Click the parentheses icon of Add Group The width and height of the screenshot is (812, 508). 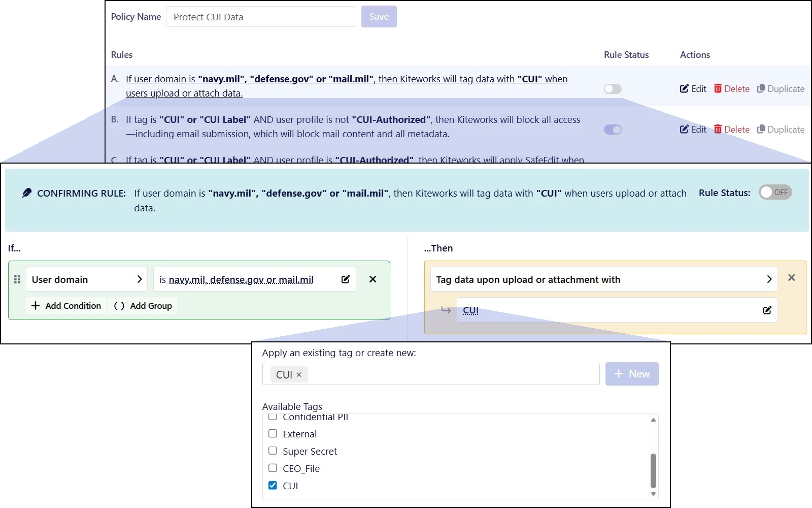click(119, 306)
